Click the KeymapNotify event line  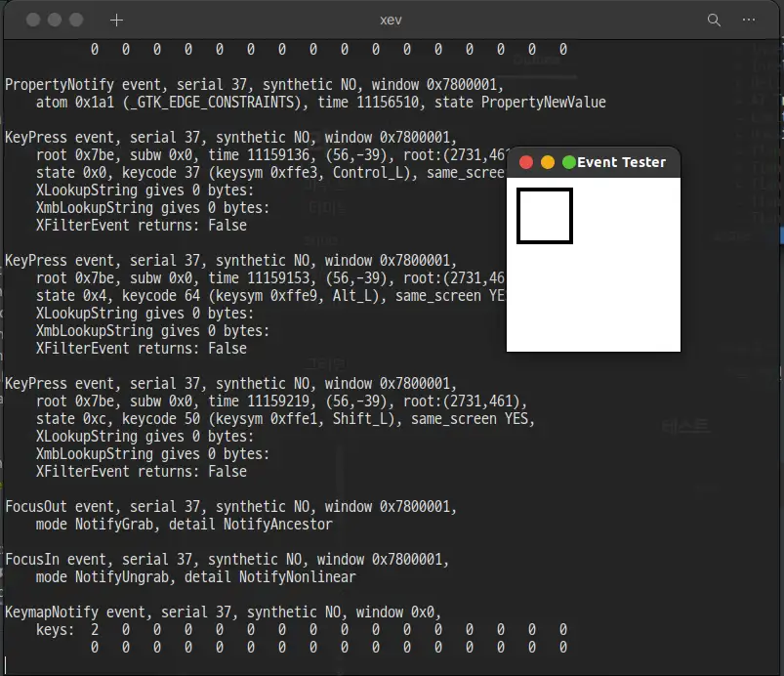(x=223, y=613)
